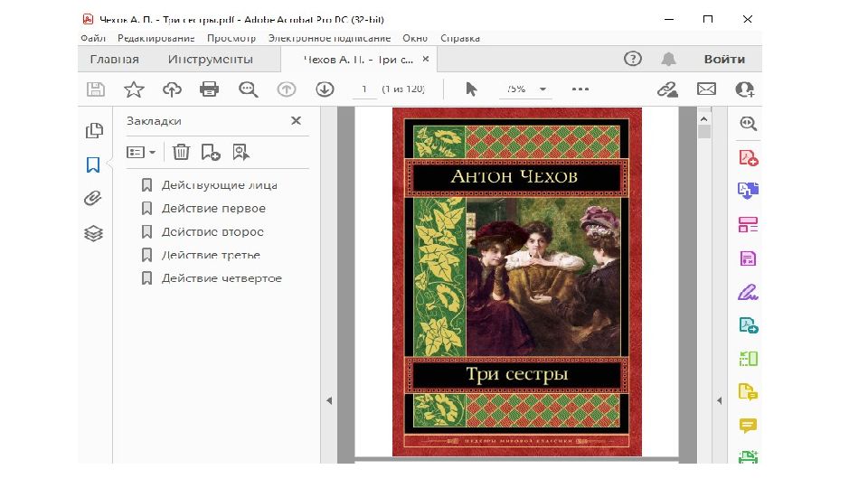Find current bookmark icon

[241, 152]
